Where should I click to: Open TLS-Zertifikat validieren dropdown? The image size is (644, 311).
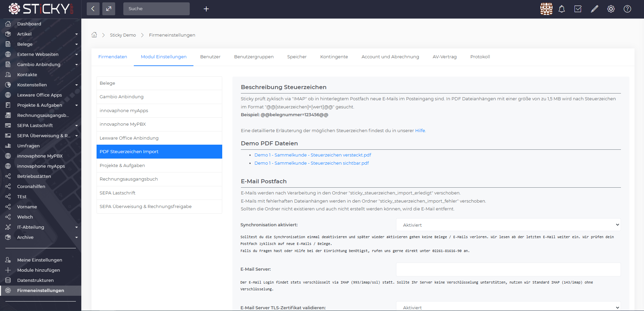click(508, 306)
